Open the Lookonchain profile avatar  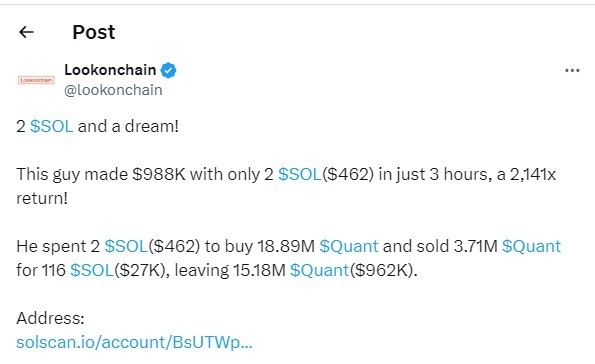tap(36, 80)
